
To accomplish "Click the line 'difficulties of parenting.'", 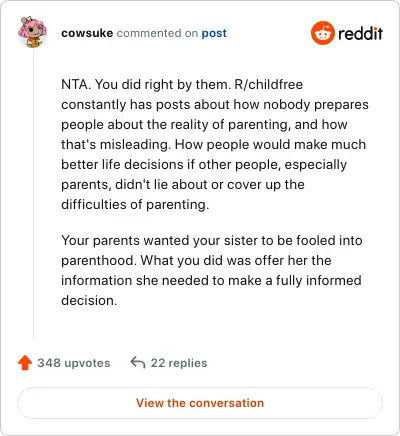I will point(135,204).
